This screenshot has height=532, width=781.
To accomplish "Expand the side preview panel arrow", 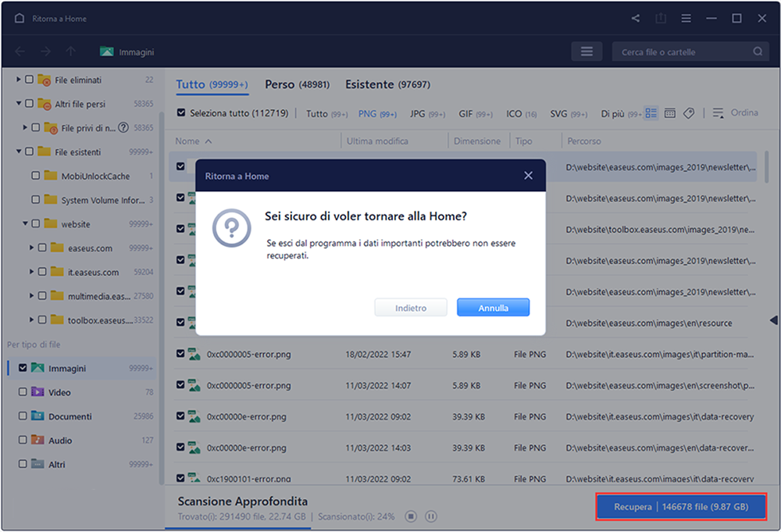I will pyautogui.click(x=773, y=320).
